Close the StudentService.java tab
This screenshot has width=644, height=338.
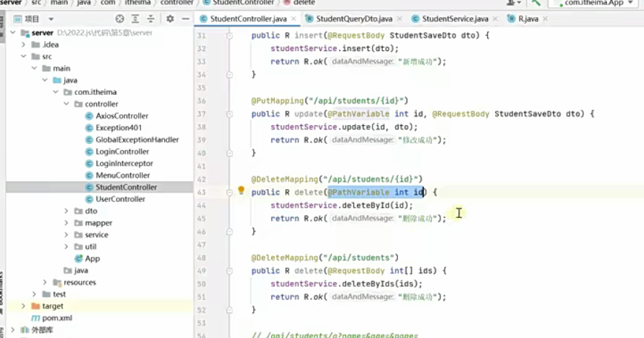[495, 19]
